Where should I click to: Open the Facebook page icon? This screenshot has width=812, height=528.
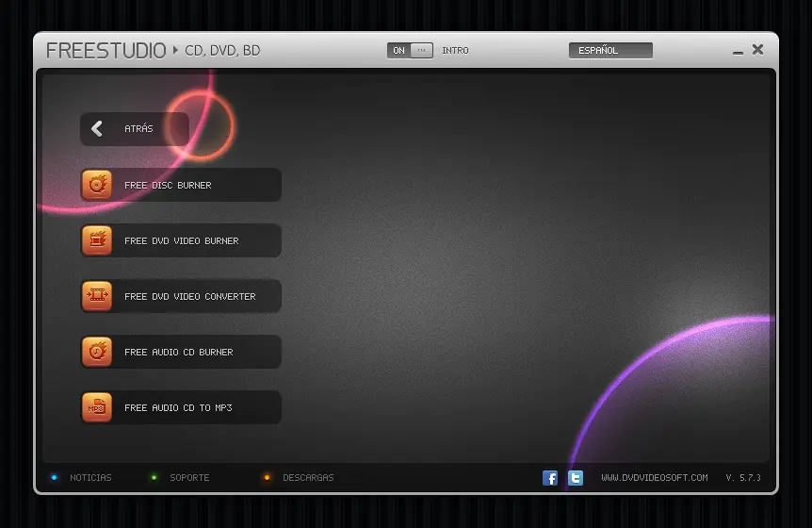[550, 478]
